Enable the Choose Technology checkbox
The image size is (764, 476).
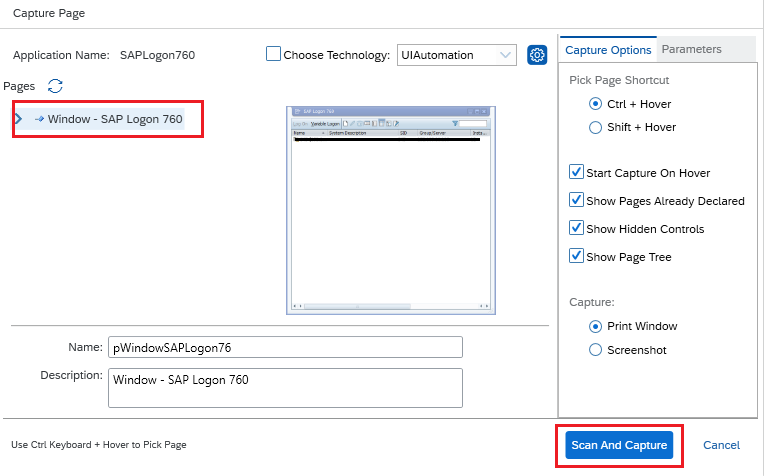click(x=273, y=55)
